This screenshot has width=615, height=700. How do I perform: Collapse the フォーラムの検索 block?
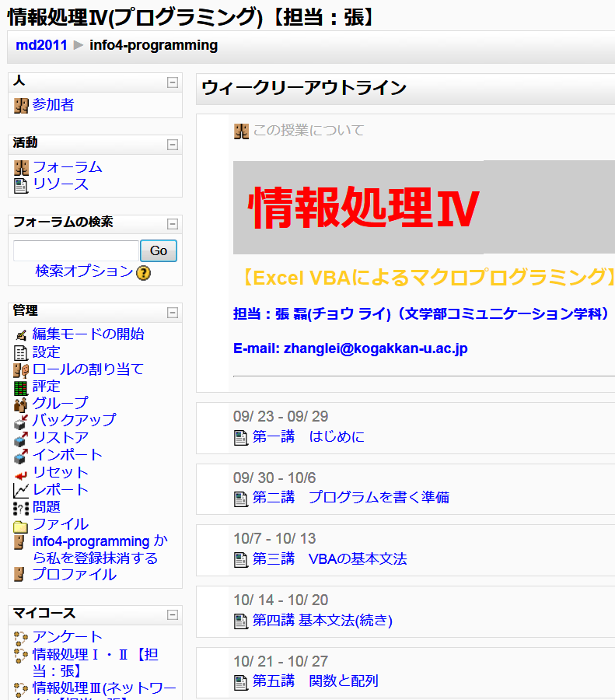pos(173,224)
